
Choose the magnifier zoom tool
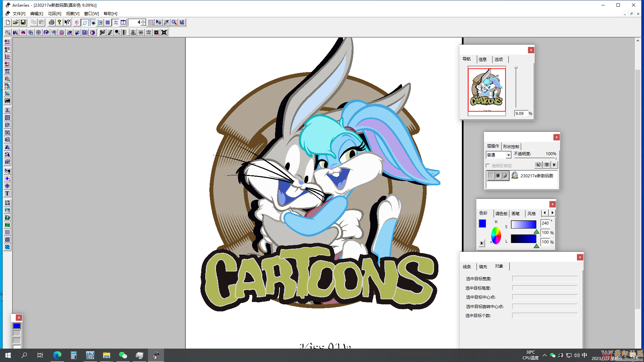(x=174, y=22)
